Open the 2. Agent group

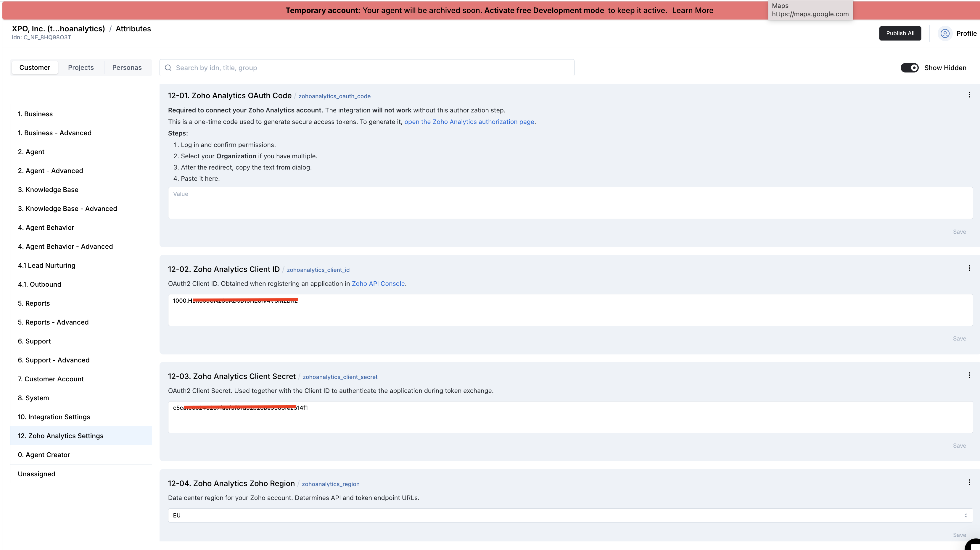[x=81, y=152]
